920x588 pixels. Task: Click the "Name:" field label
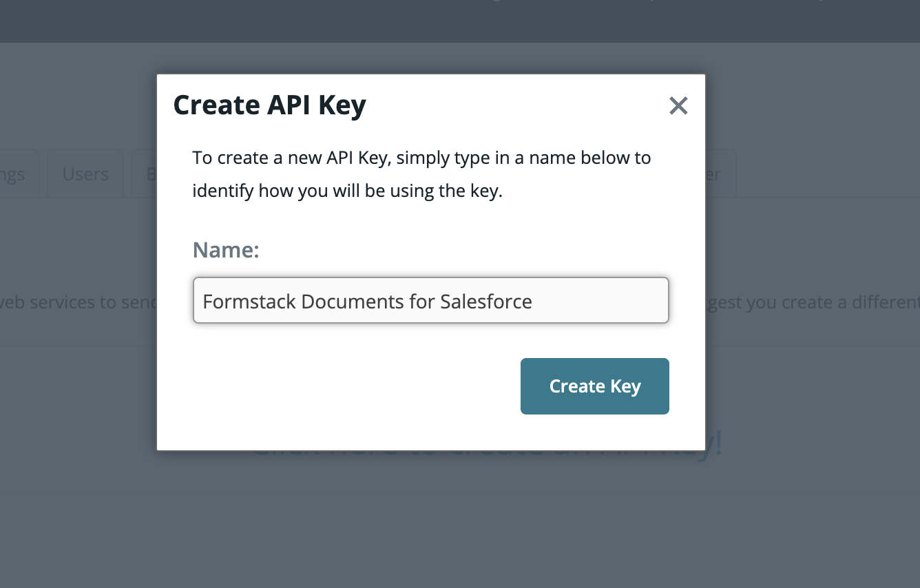point(226,249)
